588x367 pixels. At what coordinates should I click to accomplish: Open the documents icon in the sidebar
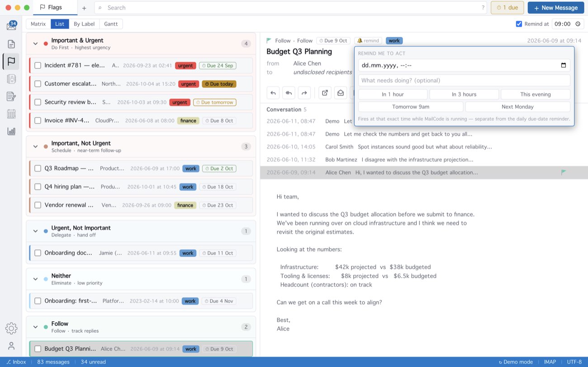click(11, 44)
